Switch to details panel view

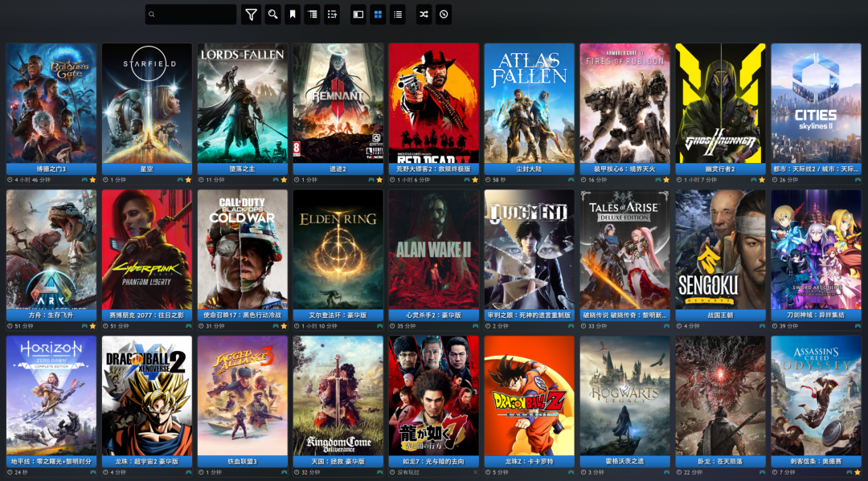(358, 14)
